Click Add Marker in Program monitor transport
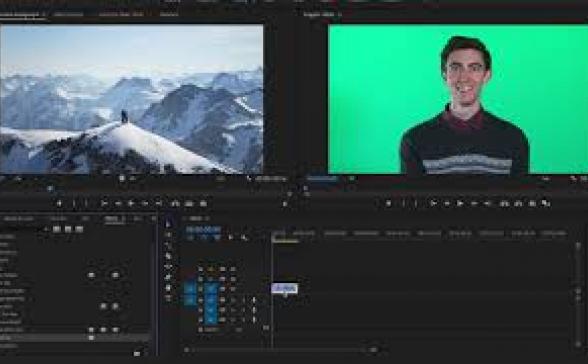The height and width of the screenshot is (364, 588). pyautogui.click(x=388, y=204)
